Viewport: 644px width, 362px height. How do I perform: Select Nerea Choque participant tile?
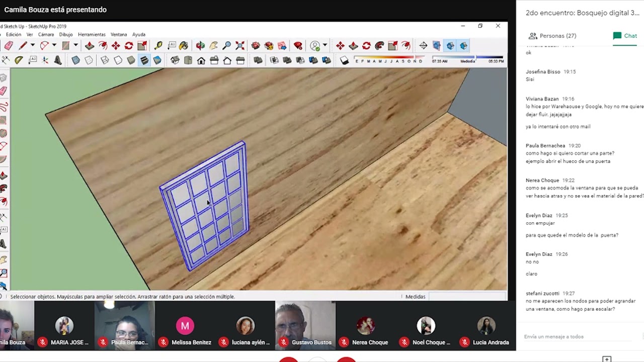(x=366, y=325)
